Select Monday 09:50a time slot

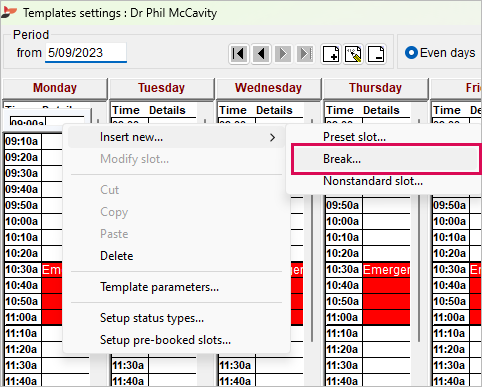pyautogui.click(x=22, y=205)
